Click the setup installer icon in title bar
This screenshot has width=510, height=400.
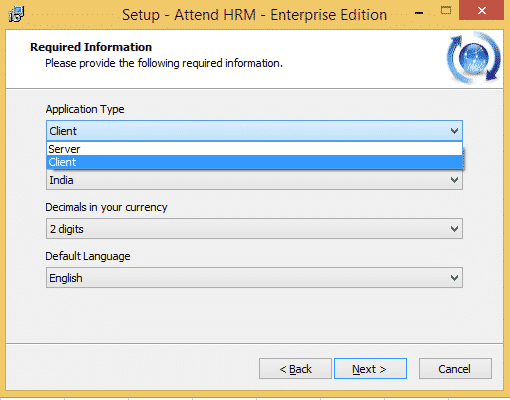(16, 14)
